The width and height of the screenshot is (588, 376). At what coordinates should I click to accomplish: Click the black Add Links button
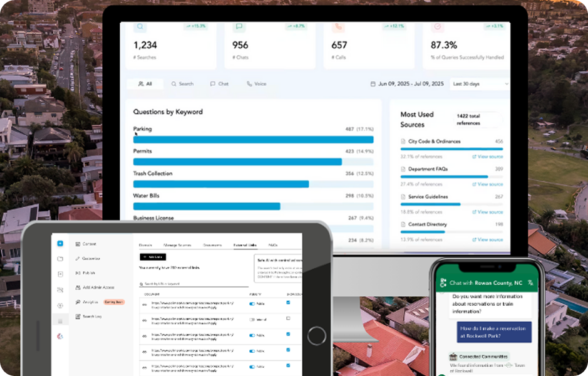[x=153, y=257]
